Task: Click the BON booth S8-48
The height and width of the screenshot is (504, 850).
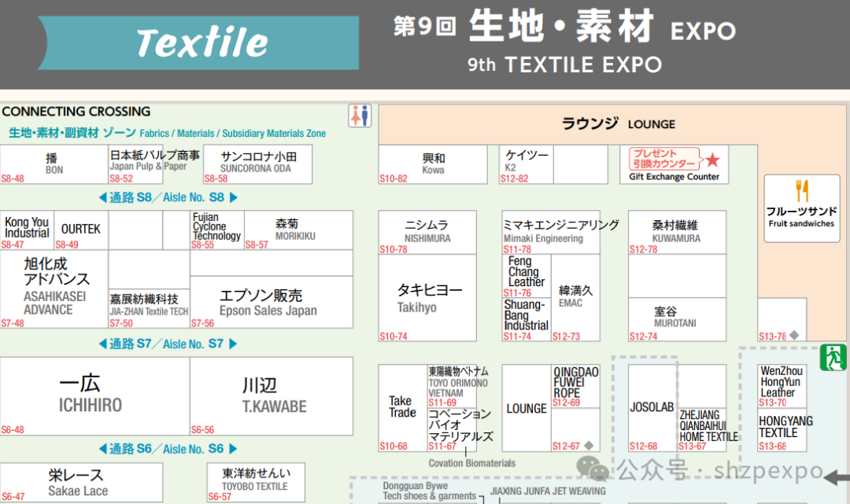Action: 54,164
